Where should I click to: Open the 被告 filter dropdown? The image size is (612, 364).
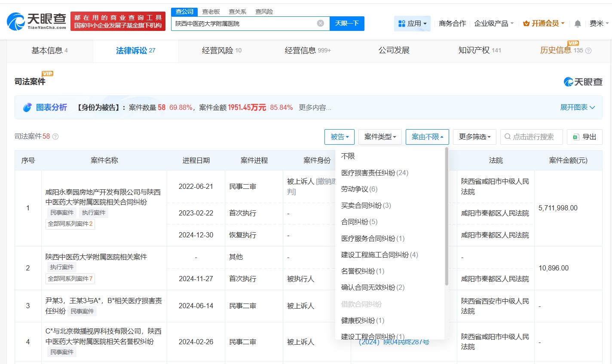coord(339,137)
